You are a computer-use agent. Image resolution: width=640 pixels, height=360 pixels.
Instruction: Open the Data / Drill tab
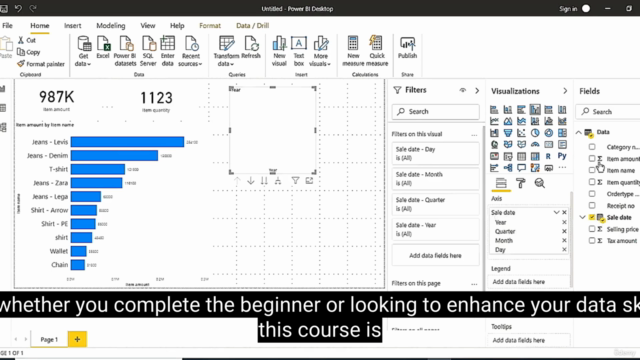point(252,25)
